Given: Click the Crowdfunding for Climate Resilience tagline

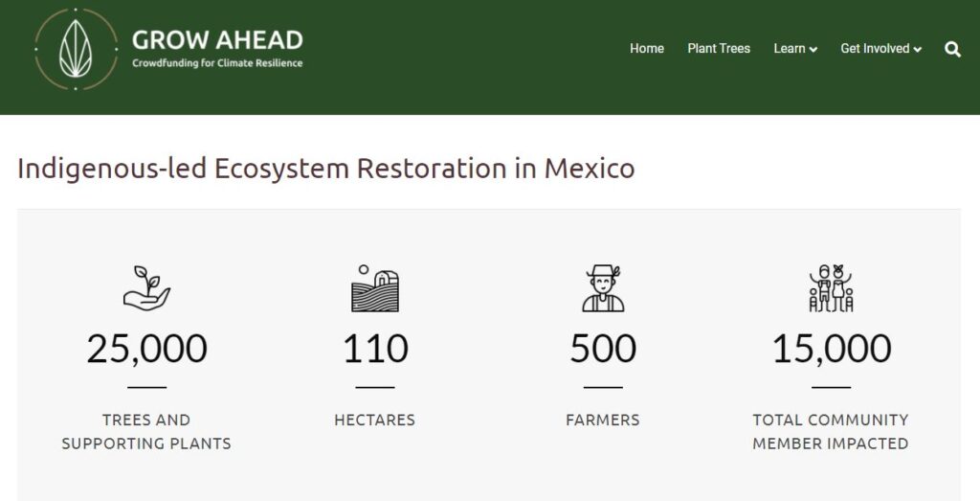Looking at the screenshot, I should [217, 63].
